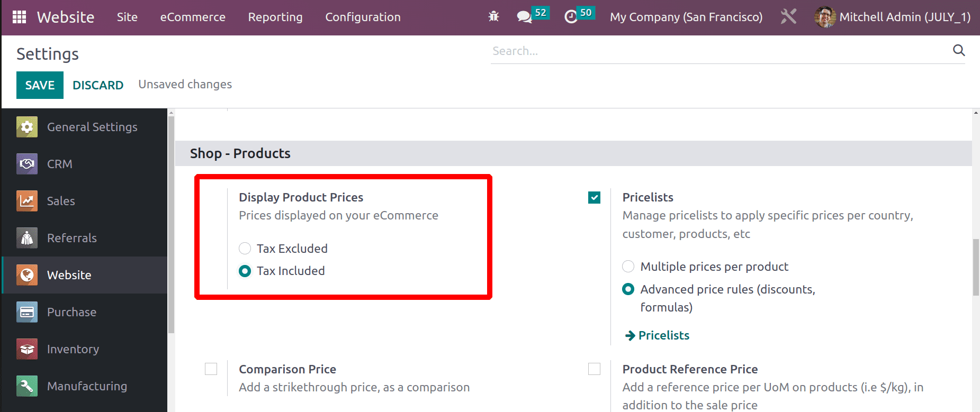Click the Website app title
Image resolution: width=980 pixels, height=412 pixels.
coord(66,17)
